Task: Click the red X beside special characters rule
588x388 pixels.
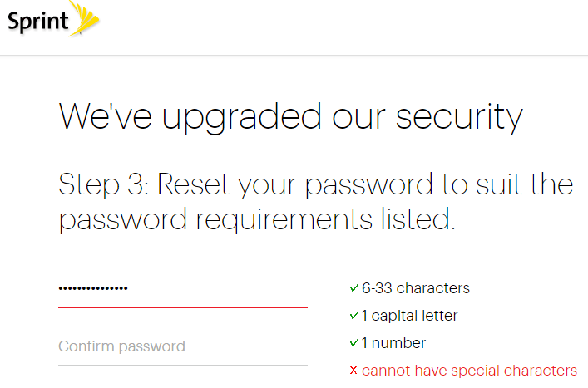Action: point(353,371)
